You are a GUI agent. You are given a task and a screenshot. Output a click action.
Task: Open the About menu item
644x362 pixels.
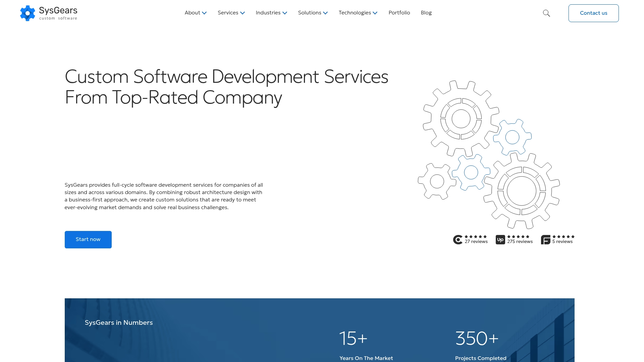(192, 13)
